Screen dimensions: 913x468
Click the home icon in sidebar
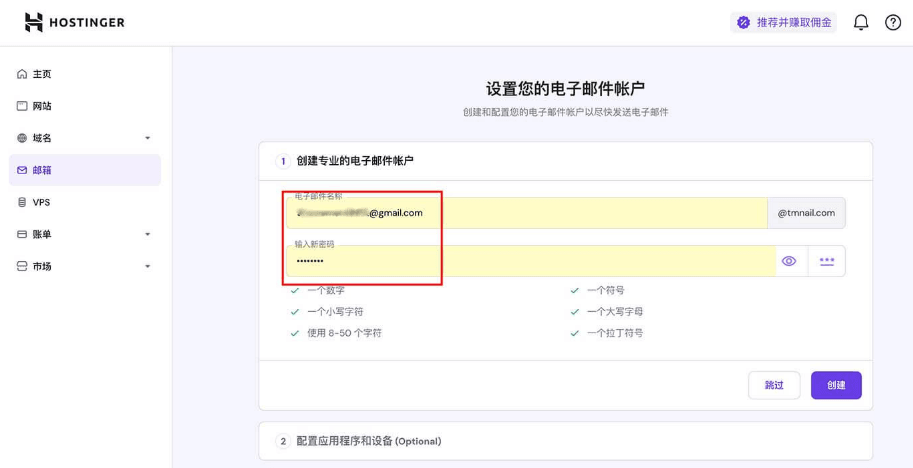point(22,74)
